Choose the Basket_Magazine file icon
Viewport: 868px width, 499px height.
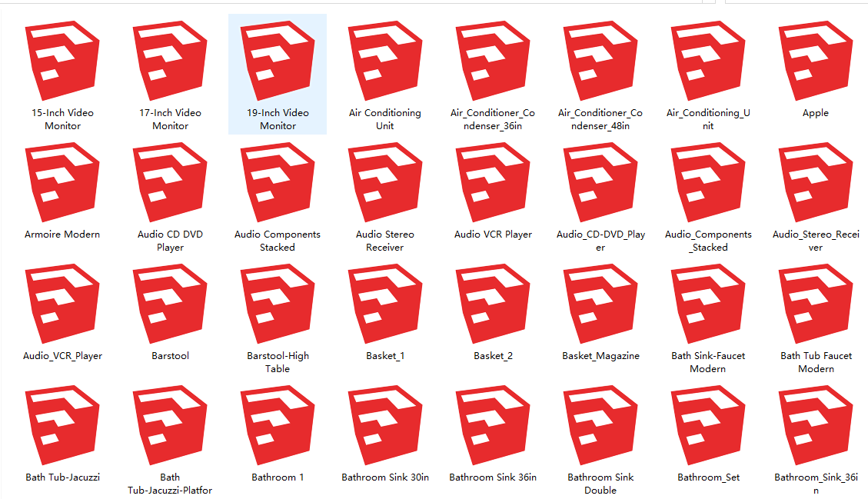pos(600,303)
